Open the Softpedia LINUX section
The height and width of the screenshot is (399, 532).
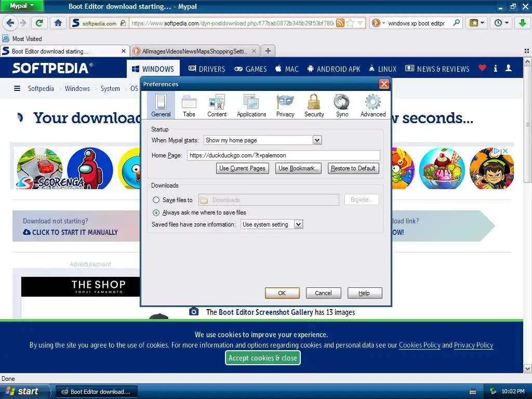(x=382, y=69)
